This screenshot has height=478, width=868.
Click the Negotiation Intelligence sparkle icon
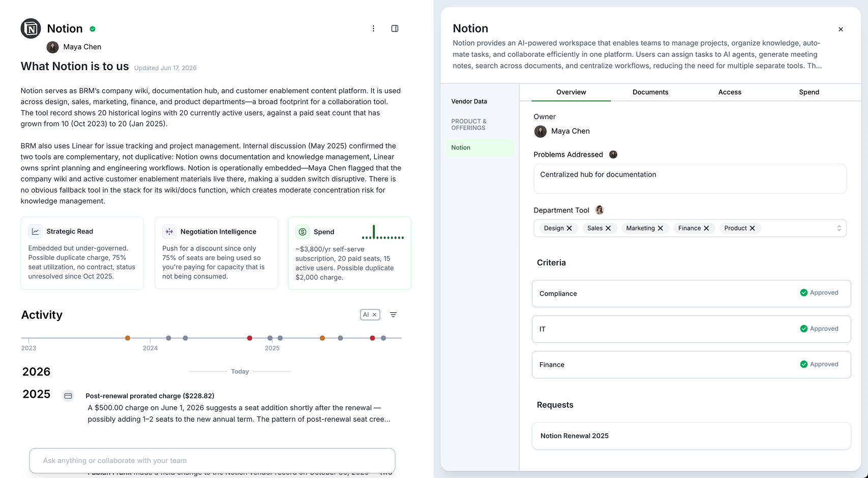click(x=169, y=232)
